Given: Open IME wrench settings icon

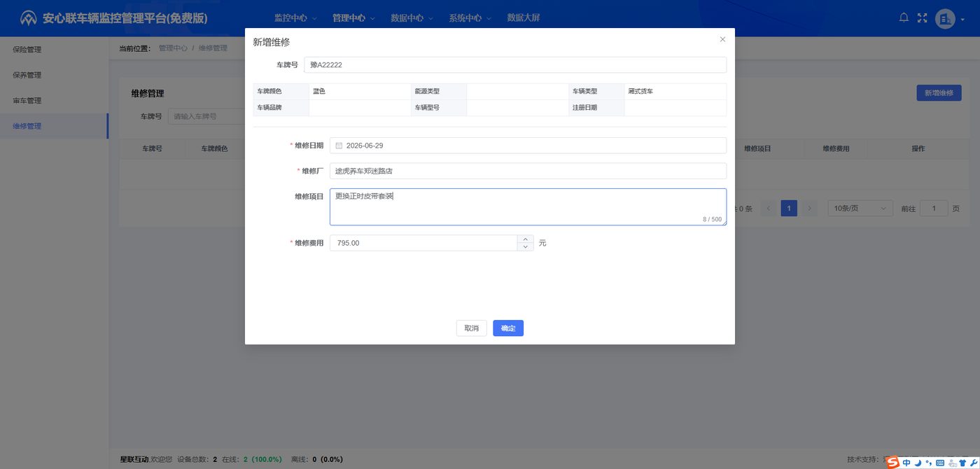Looking at the screenshot, I should (973, 463).
